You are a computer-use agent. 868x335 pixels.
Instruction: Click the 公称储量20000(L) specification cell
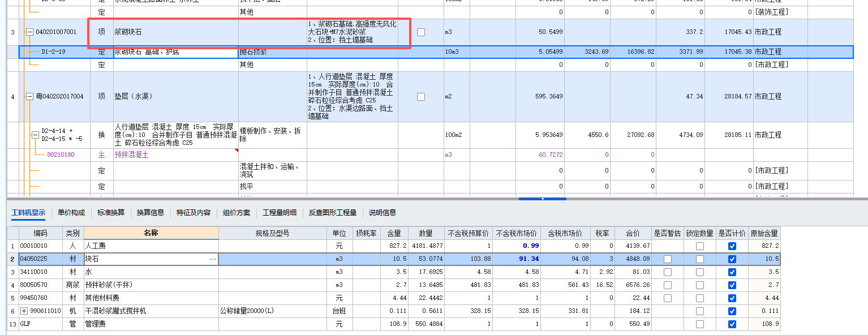pos(273,311)
